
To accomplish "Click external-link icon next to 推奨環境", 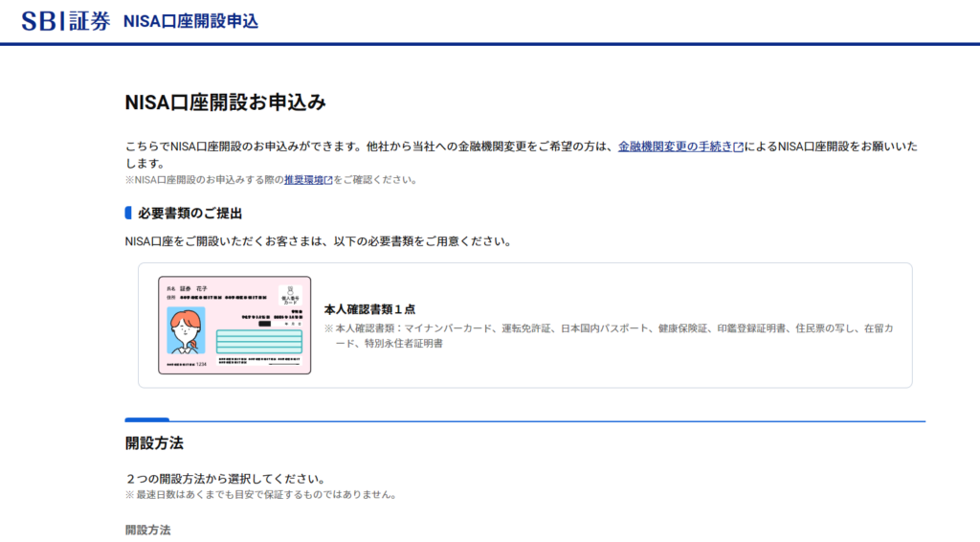I will (x=328, y=180).
